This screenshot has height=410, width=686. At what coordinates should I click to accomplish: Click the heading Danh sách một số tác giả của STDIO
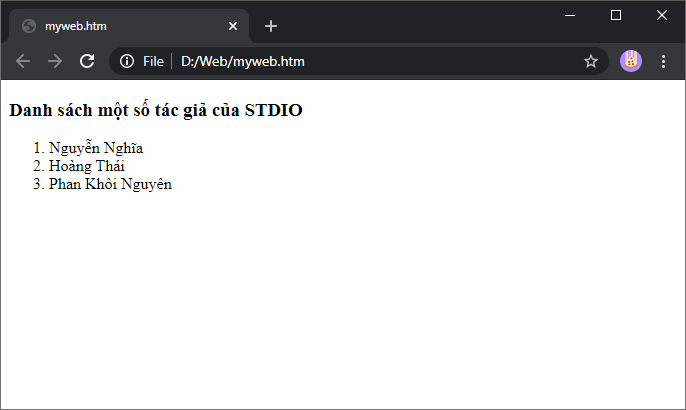pyautogui.click(x=156, y=110)
